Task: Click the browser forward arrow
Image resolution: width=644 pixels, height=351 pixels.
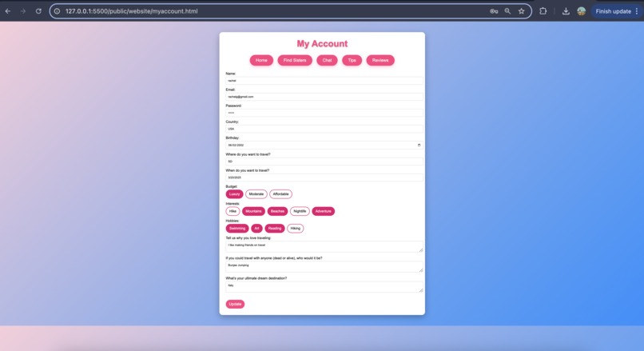Action: click(23, 11)
